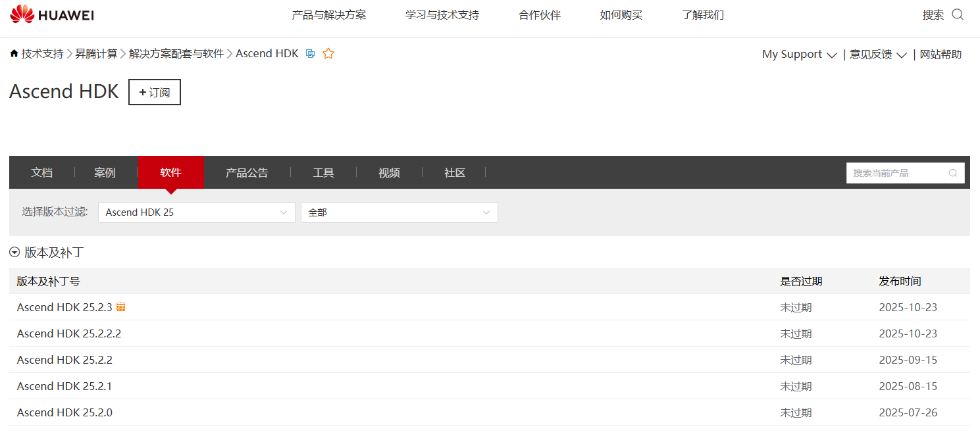
Task: Go to 解决方案配套与软件 breadcrumb
Action: (176, 54)
